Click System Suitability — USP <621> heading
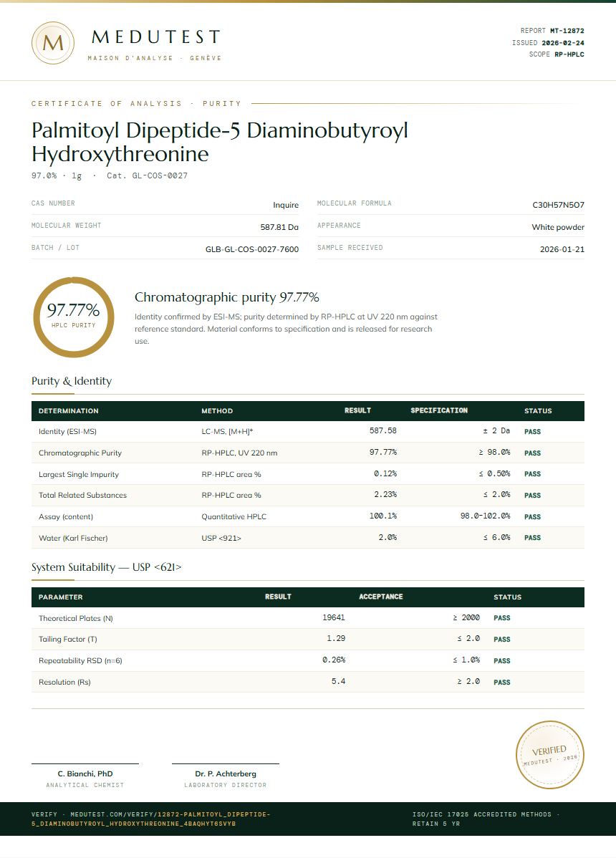Screen dimensions: 616x858 coord(106,567)
